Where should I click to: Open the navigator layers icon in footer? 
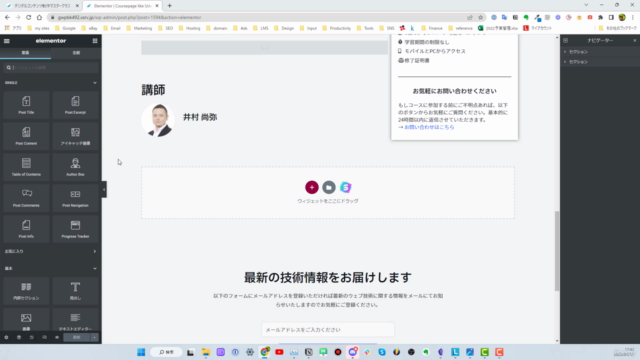click(x=19, y=338)
